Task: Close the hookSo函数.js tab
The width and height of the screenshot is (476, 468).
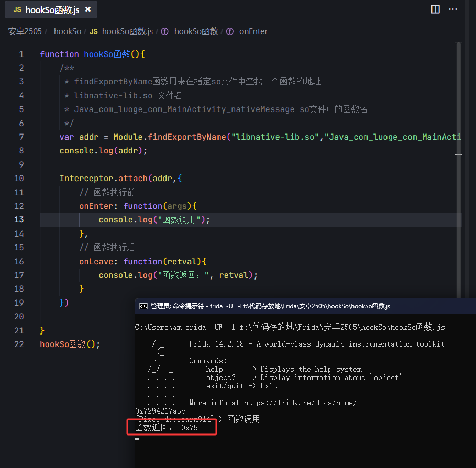Action: [88, 9]
